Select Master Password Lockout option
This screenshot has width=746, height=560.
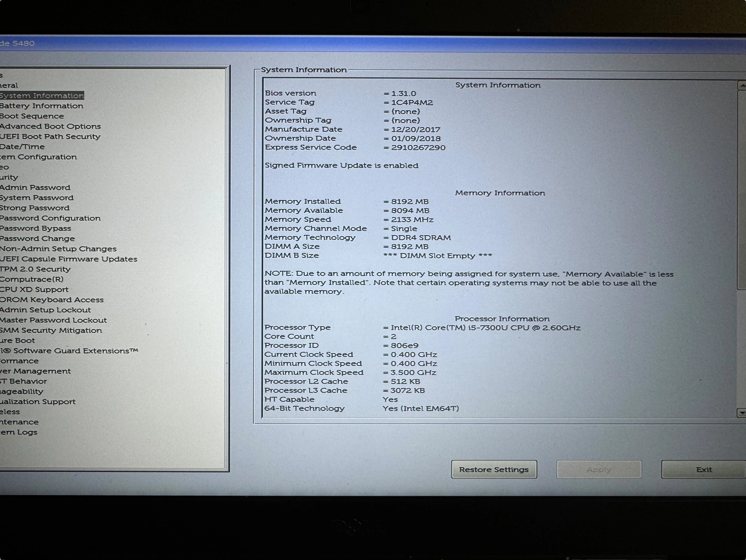[x=53, y=320]
